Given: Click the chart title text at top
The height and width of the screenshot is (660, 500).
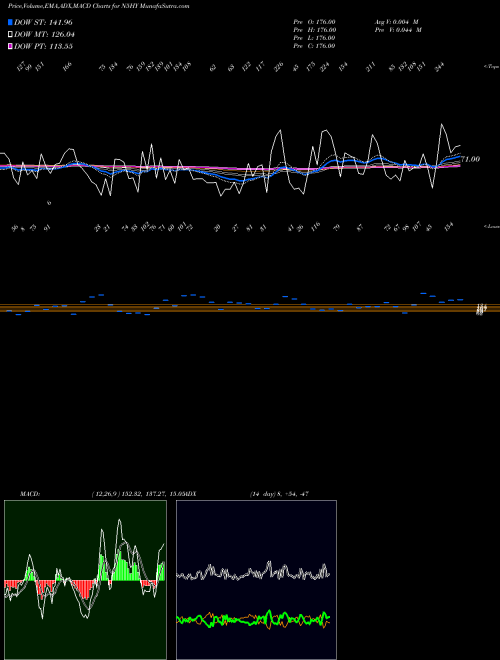Looking at the screenshot, I should pyautogui.click(x=98, y=6).
